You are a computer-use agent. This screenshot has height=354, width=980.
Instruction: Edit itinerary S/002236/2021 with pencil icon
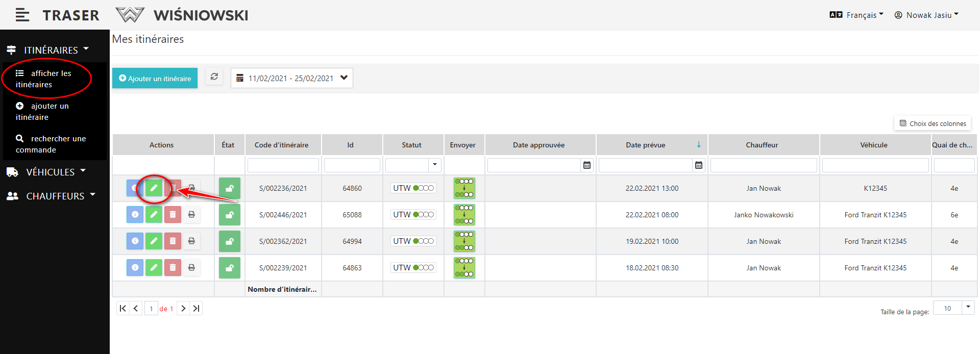[x=154, y=188]
